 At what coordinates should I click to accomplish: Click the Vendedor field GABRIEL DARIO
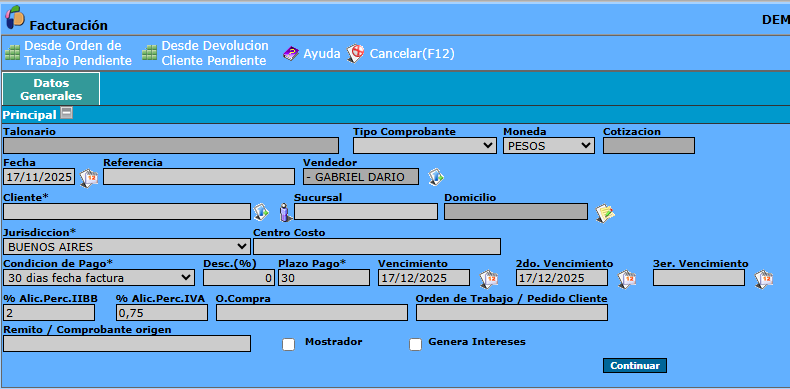pyautogui.click(x=361, y=177)
